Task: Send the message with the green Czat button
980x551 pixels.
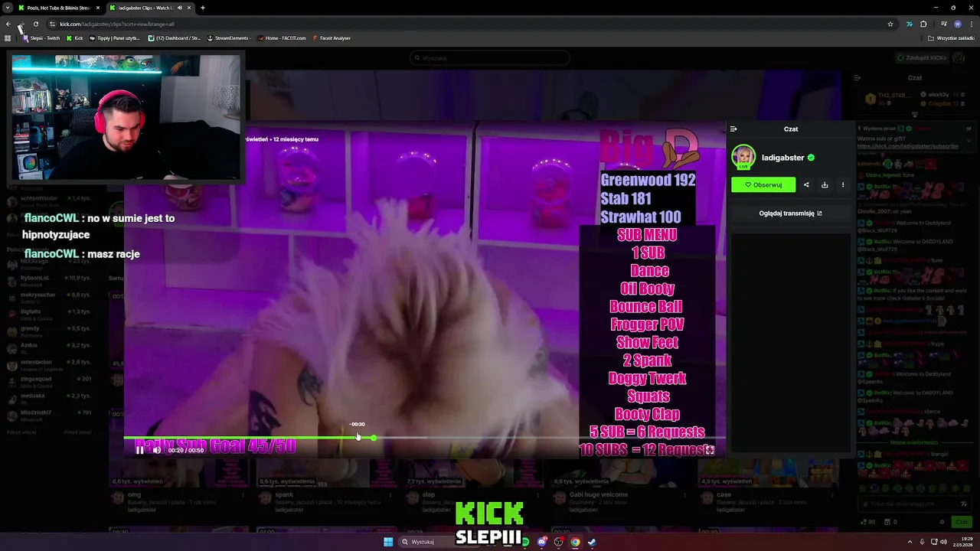Action: coord(961,522)
